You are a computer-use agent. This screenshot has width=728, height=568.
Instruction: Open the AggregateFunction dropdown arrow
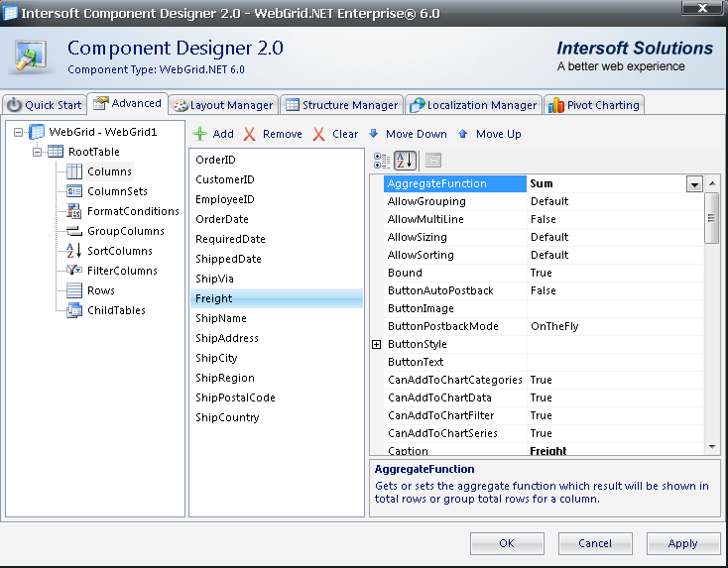[694, 184]
